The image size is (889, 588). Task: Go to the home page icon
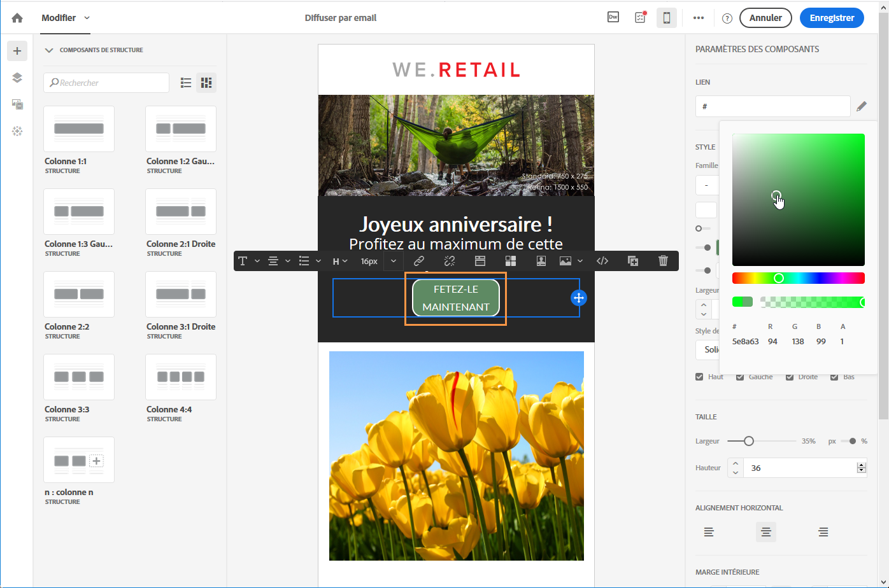point(17,18)
